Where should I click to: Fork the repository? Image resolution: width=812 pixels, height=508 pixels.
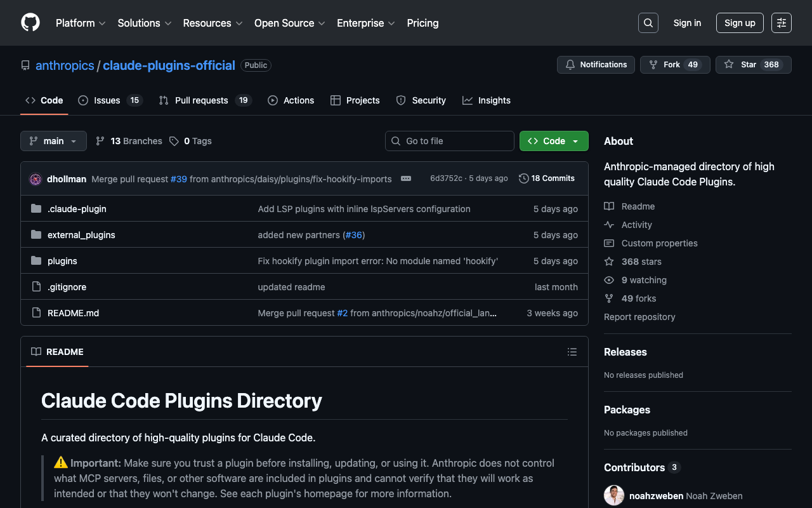tap(674, 65)
